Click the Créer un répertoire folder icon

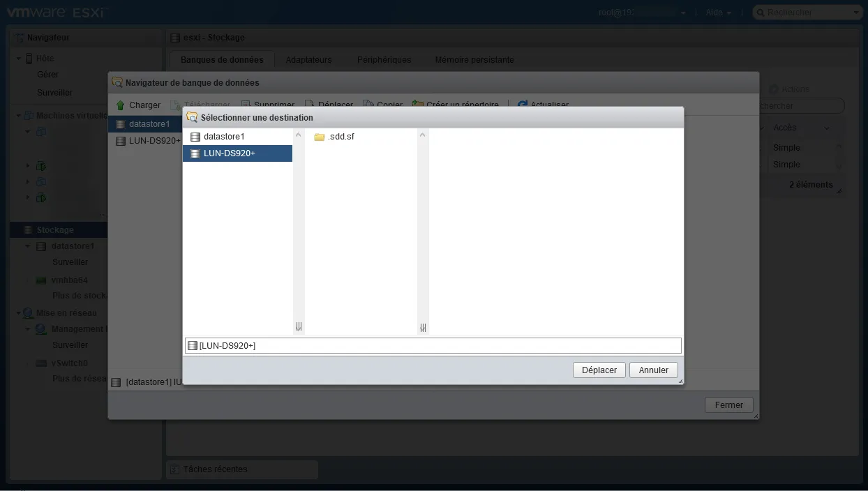[418, 105]
